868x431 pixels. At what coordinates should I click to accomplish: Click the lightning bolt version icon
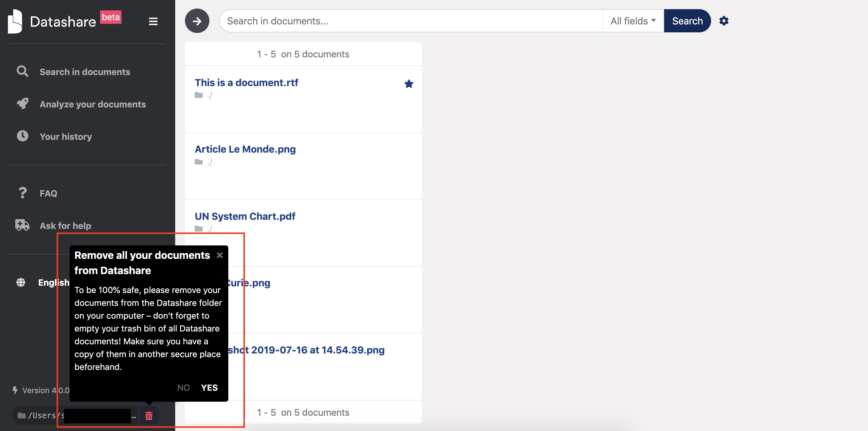pyautogui.click(x=15, y=390)
